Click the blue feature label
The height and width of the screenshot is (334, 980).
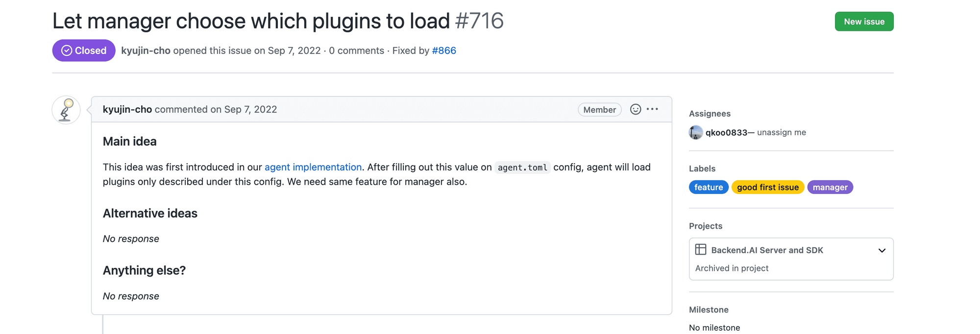[x=709, y=187]
